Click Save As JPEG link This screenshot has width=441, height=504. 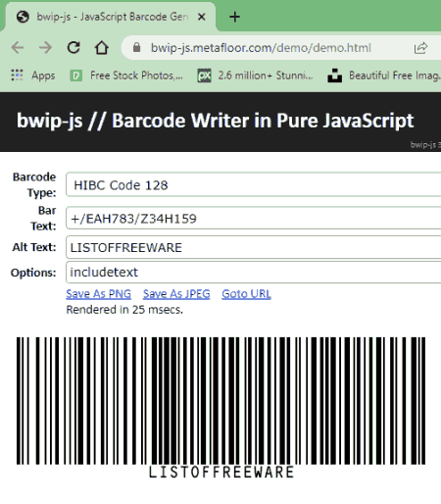tap(176, 294)
